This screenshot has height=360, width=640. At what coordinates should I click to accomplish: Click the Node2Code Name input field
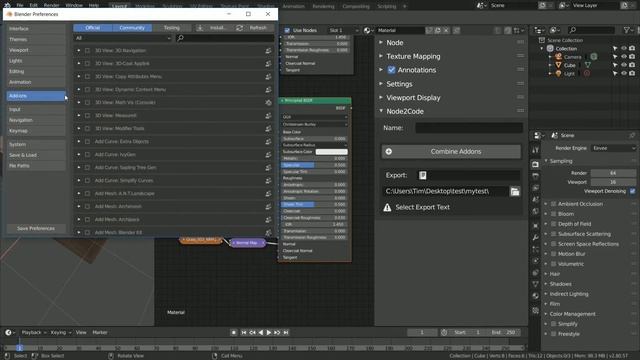(469, 128)
